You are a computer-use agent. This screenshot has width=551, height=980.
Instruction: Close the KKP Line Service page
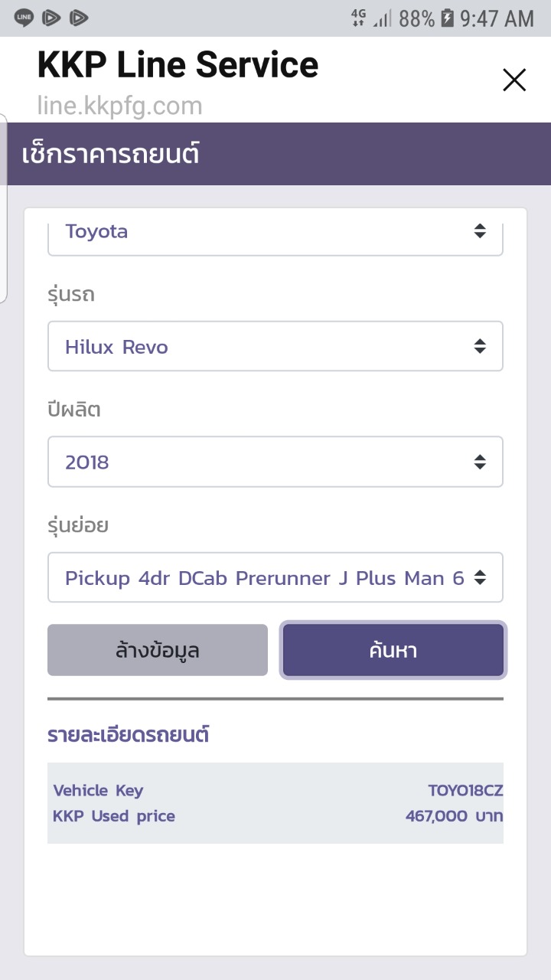(x=514, y=80)
